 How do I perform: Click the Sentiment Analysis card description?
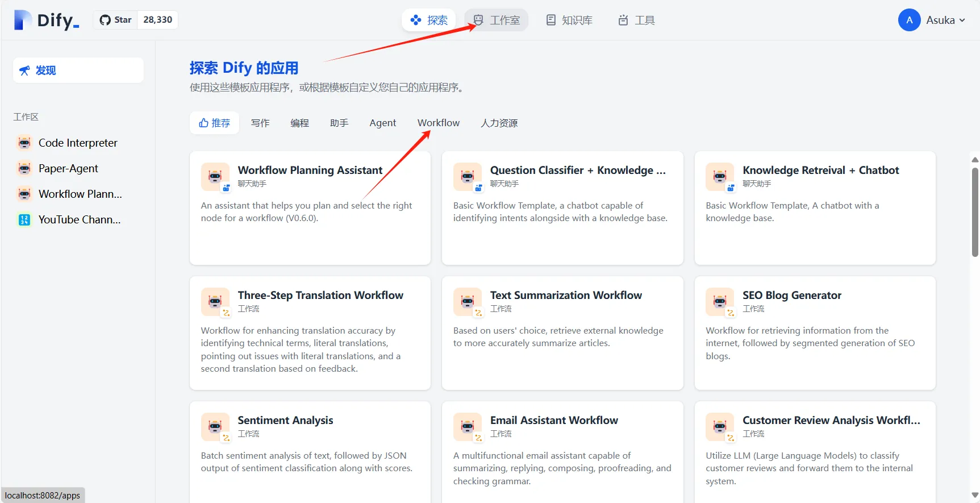click(307, 462)
